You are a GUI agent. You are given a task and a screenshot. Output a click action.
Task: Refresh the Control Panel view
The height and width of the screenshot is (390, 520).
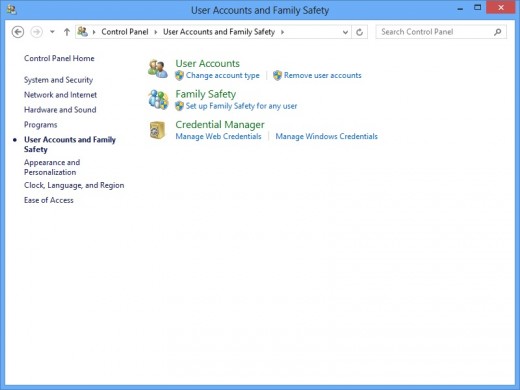click(359, 32)
